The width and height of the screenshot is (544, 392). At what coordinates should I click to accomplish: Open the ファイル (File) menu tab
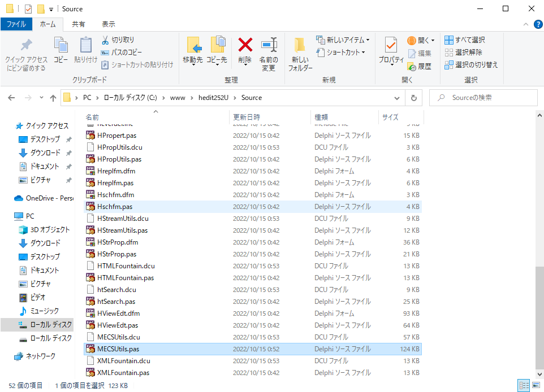(x=16, y=24)
